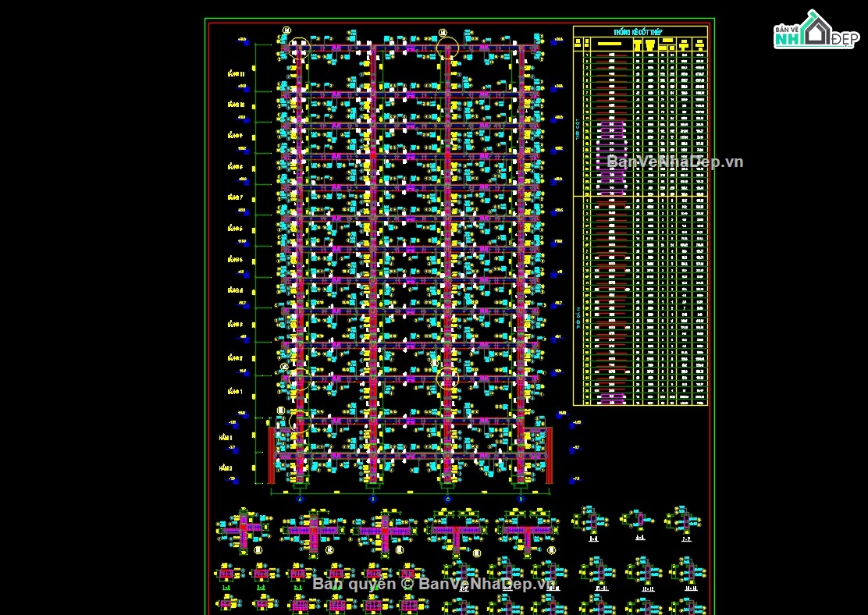Select the HẦM 2 basement level label
This screenshot has height=615, width=868.
point(226,467)
